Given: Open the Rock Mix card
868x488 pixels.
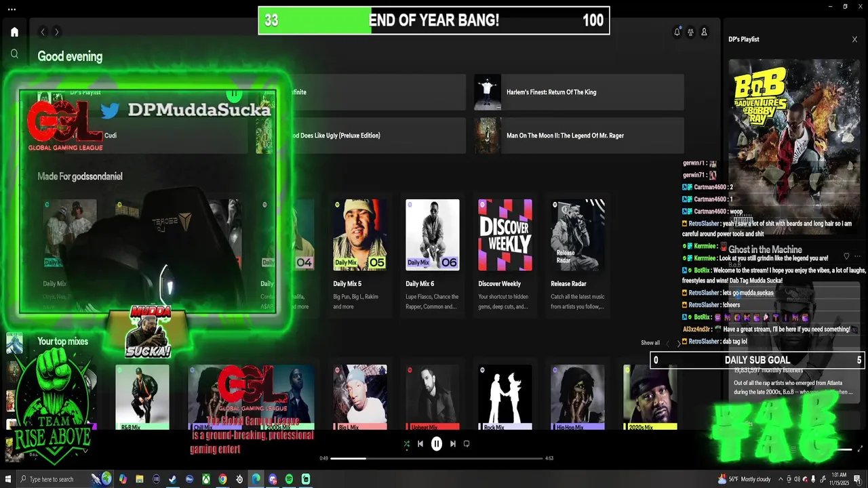Looking at the screenshot, I should click(505, 398).
